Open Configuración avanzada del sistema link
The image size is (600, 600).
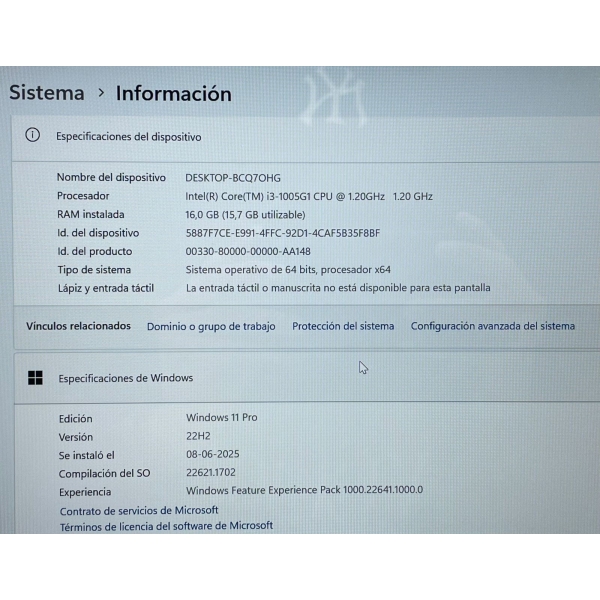493,326
